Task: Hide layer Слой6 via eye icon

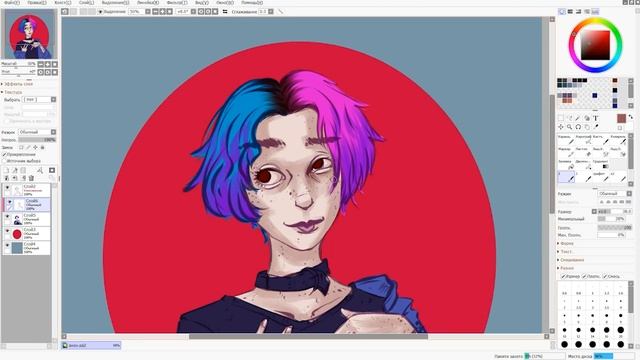Action: point(9,202)
